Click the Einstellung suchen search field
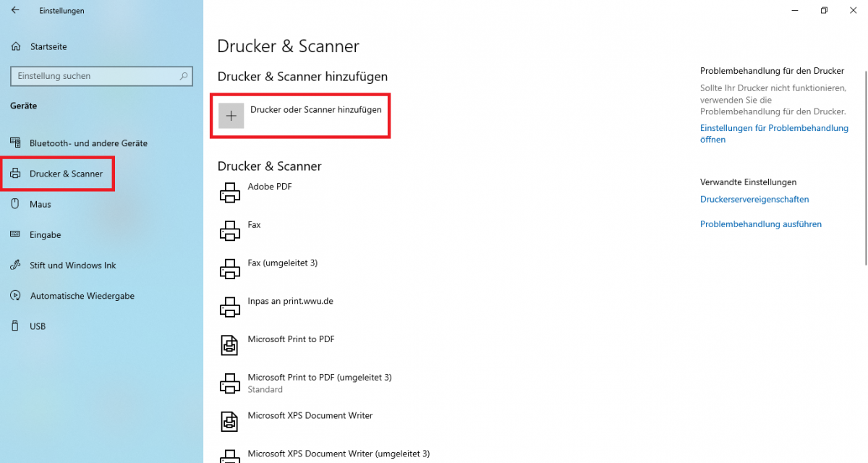 [x=102, y=76]
